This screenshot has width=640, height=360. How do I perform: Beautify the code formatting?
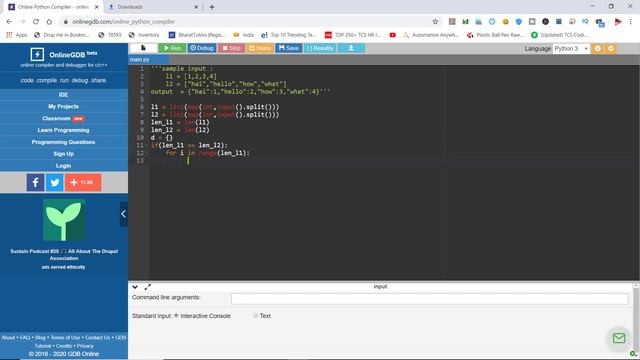point(320,48)
